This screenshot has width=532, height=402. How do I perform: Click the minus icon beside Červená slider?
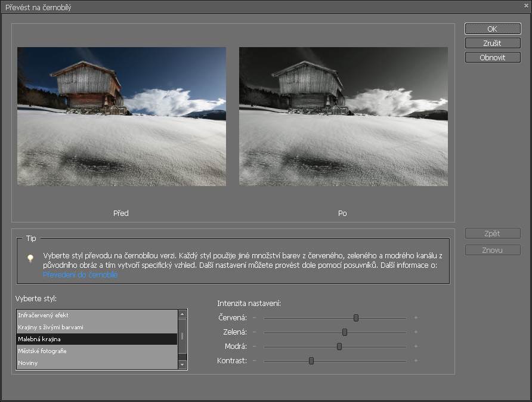(254, 318)
